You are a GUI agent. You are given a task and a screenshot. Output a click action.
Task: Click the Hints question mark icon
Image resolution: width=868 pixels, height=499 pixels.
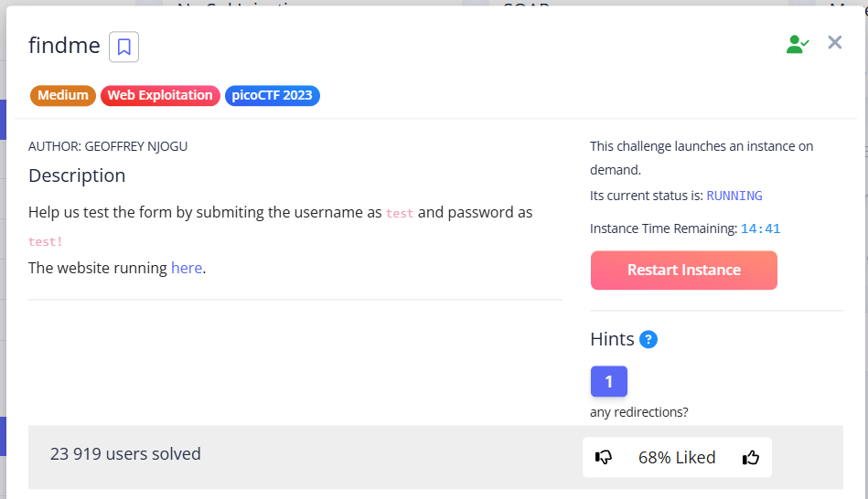click(x=648, y=339)
